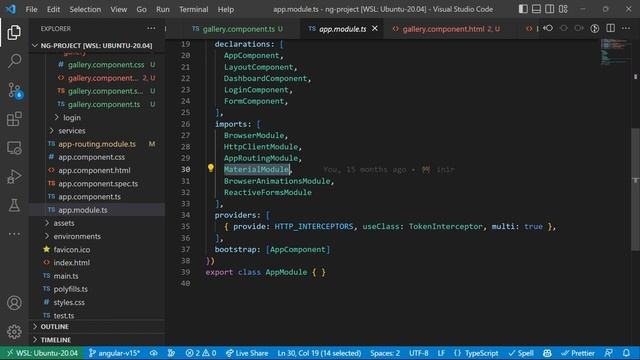Click the lightbulb code action on line 30
Viewport: 640px width, 360px height.
[211, 168]
